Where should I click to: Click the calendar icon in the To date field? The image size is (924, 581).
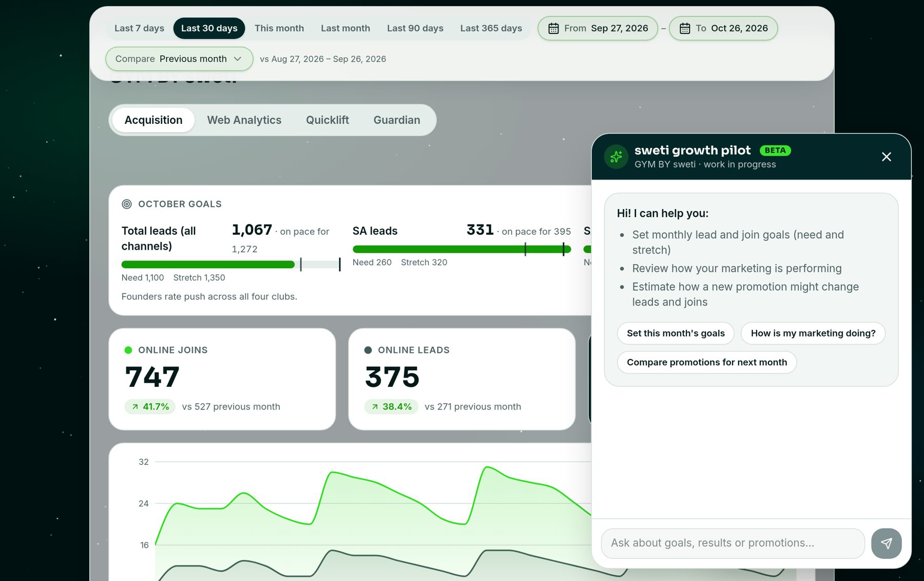click(x=685, y=28)
